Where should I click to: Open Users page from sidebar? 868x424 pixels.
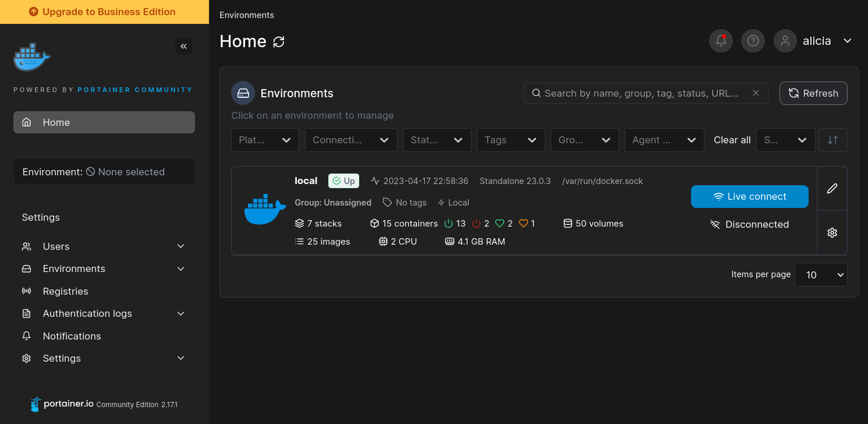(56, 246)
